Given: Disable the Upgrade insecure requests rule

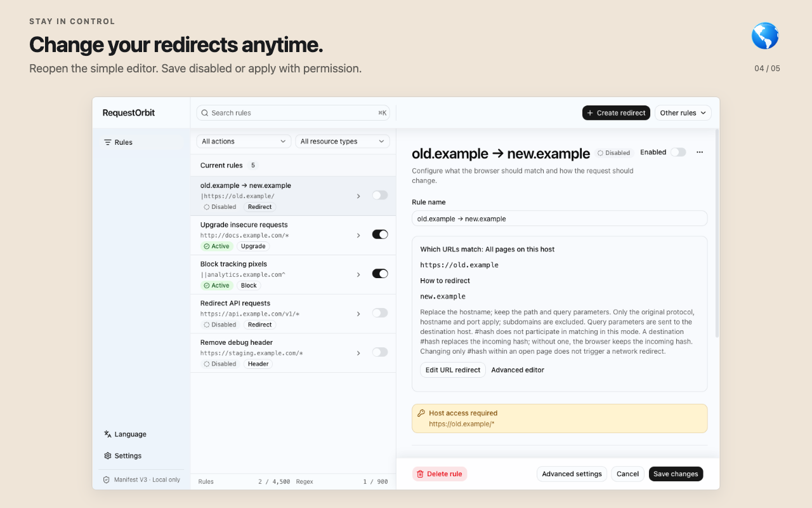Looking at the screenshot, I should (380, 234).
